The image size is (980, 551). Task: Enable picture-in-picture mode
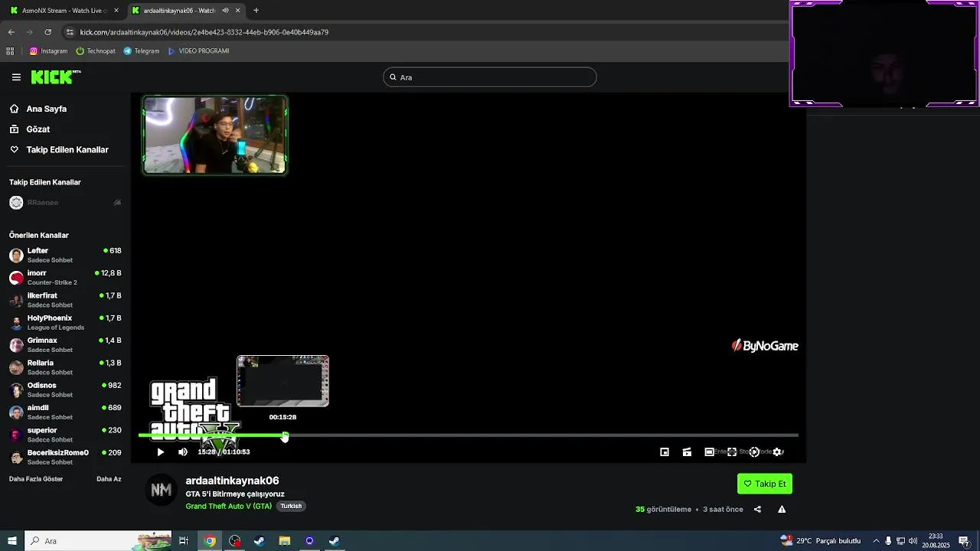coord(665,452)
